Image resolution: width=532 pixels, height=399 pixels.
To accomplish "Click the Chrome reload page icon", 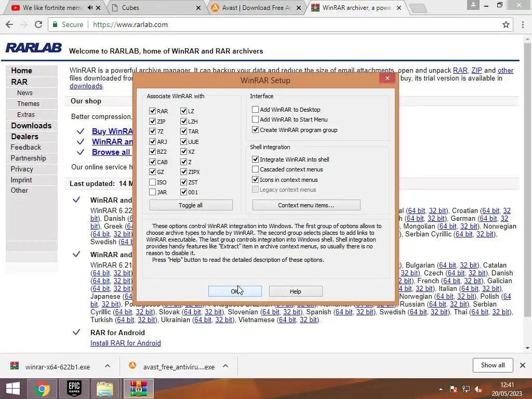I will (x=38, y=24).
